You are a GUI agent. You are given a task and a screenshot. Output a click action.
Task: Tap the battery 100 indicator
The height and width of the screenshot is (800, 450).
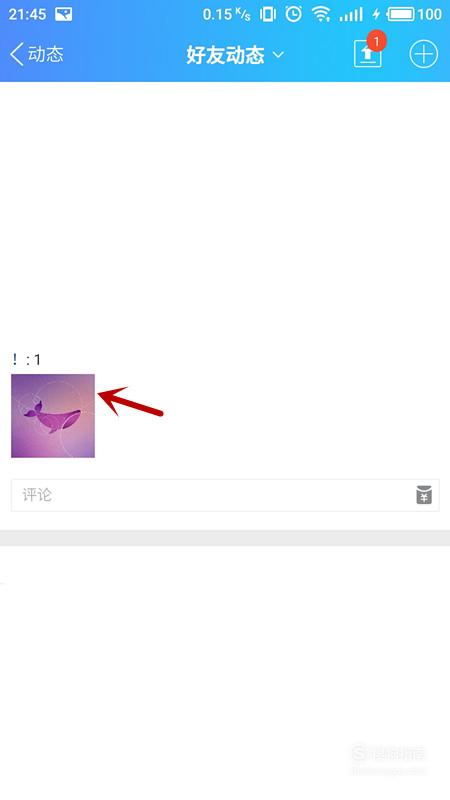pyautogui.click(x=414, y=14)
